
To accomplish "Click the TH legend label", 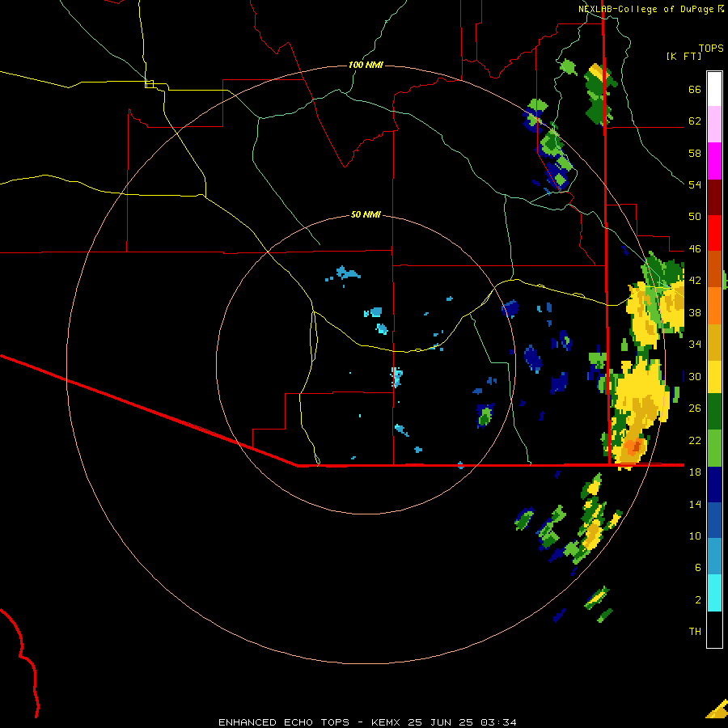I will pyautogui.click(x=695, y=632).
